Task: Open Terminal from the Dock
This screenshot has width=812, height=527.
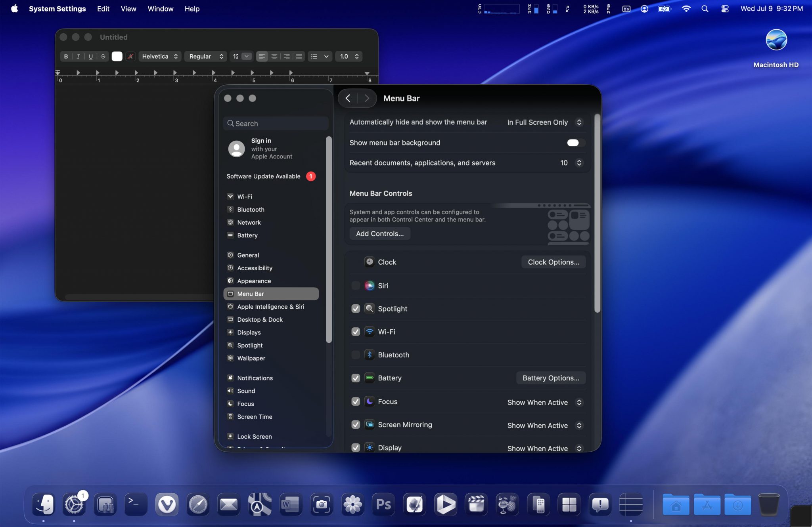Action: pyautogui.click(x=136, y=504)
